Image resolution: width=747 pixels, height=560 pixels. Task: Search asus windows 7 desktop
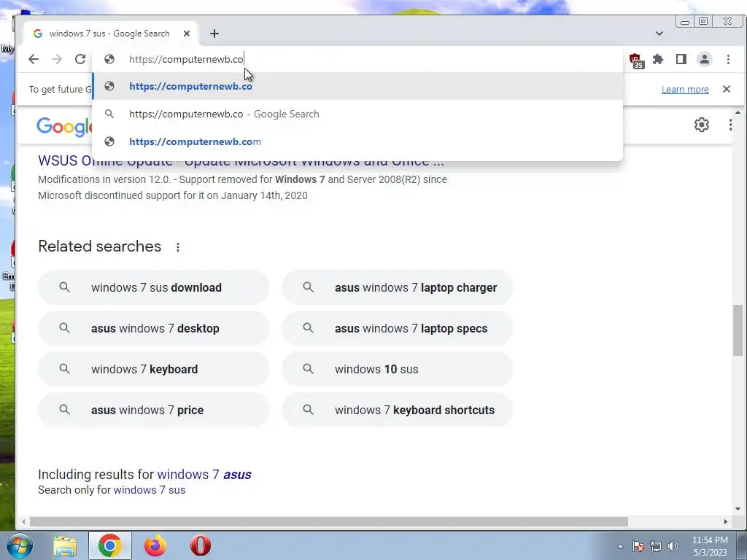[x=154, y=329]
